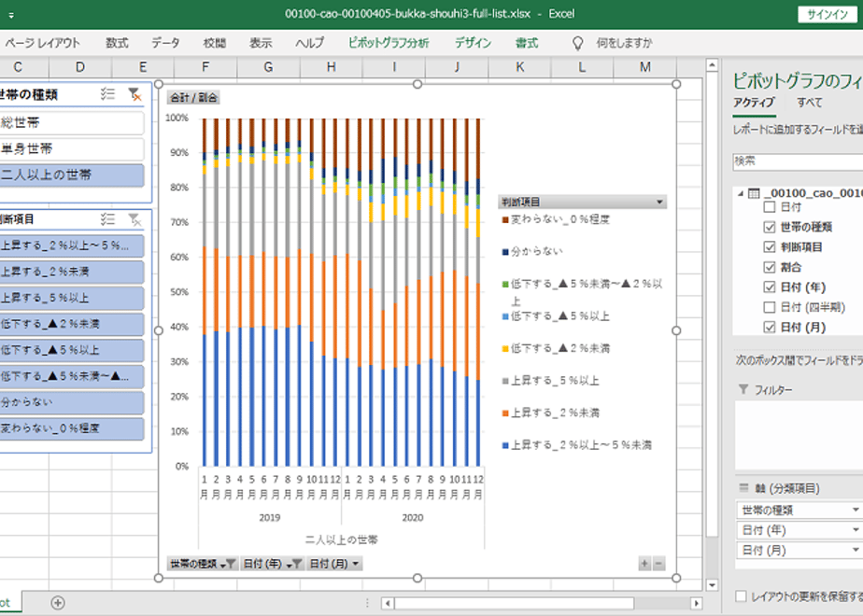This screenshot has height=616, width=863.
Task: Click horizontal scrollbar left arrow
Action: pos(388,603)
